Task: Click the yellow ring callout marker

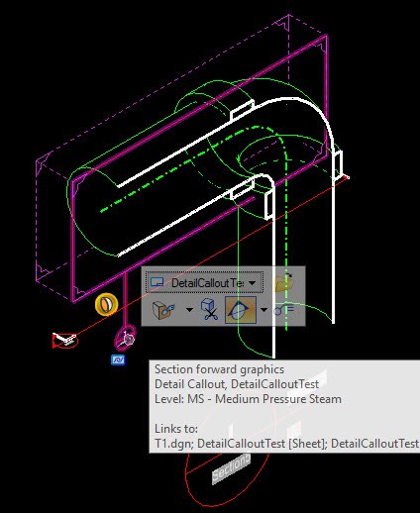Action: coord(106,304)
